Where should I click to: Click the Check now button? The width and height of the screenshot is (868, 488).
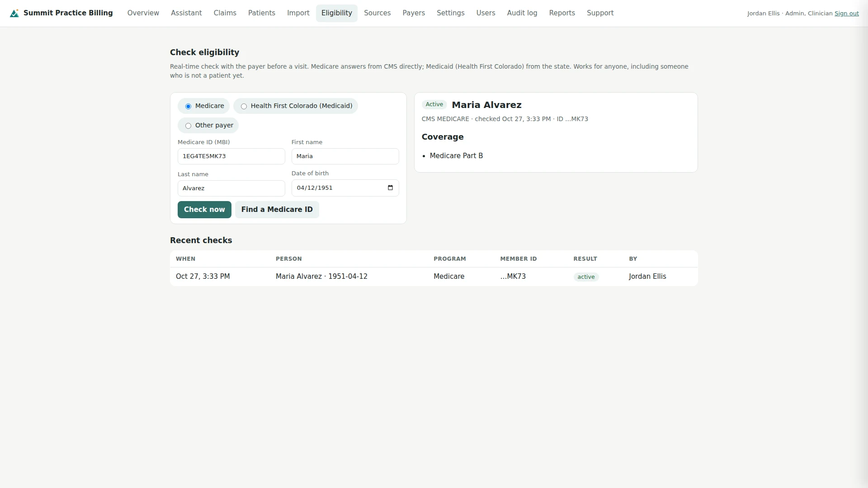(x=204, y=210)
